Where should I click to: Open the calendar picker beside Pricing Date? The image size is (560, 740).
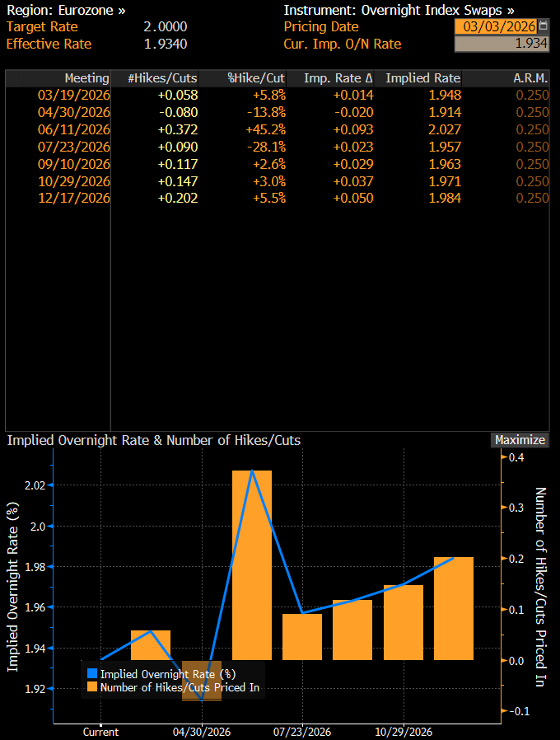coord(542,26)
